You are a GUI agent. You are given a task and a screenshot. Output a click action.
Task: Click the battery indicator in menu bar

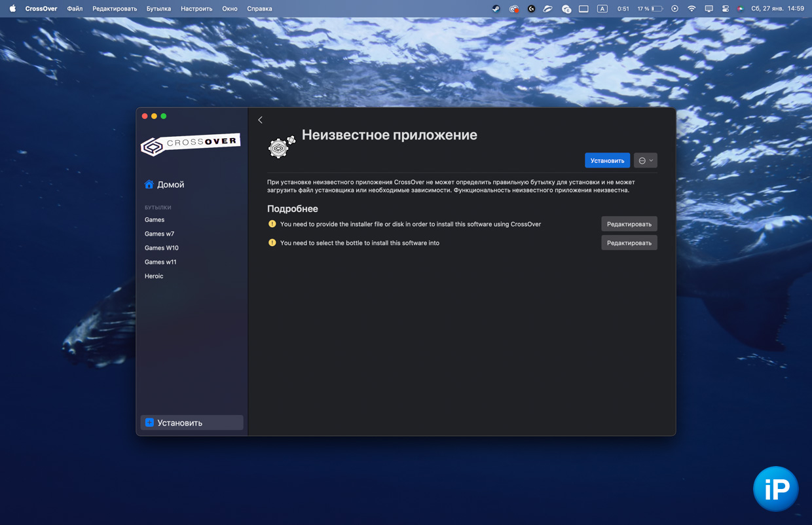click(x=650, y=9)
